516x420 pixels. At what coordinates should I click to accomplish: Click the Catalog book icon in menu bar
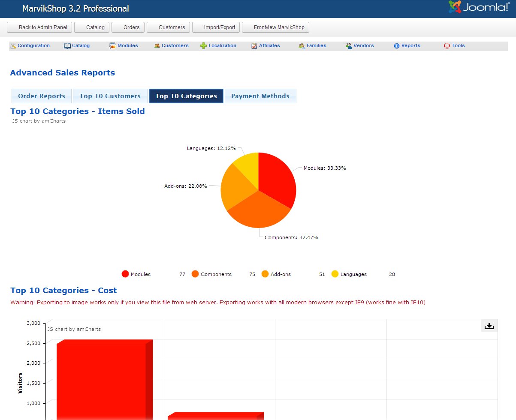pyautogui.click(x=67, y=46)
